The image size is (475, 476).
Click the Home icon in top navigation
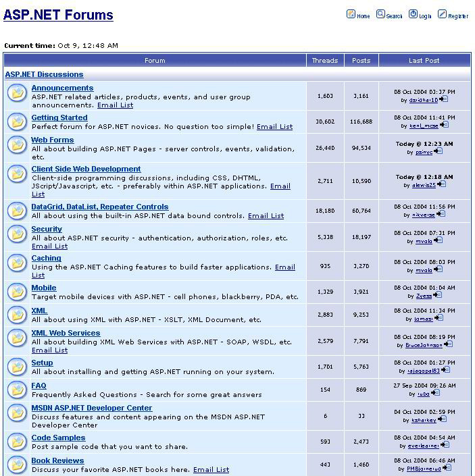point(351,14)
